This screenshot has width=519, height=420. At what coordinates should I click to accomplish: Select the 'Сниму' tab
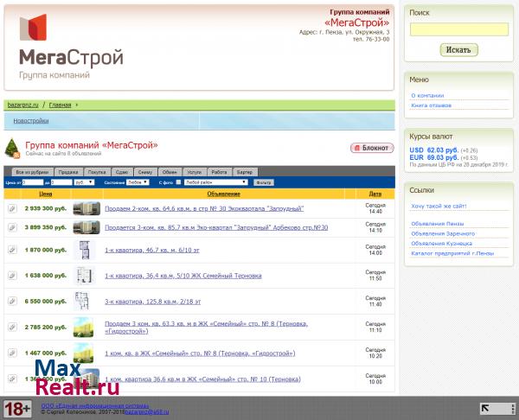click(145, 172)
